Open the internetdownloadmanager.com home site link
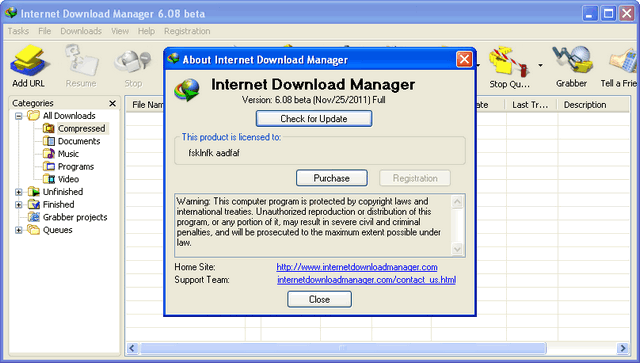The image size is (640, 363). [357, 267]
